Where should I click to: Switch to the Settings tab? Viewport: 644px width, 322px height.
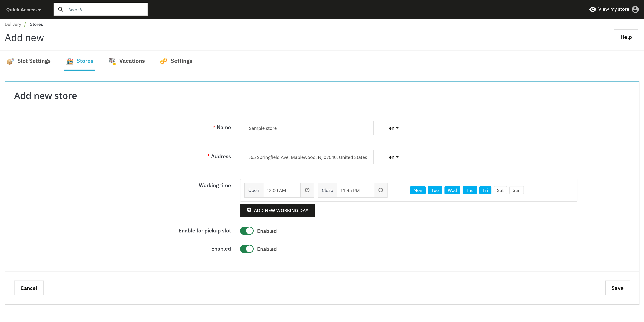pyautogui.click(x=176, y=61)
